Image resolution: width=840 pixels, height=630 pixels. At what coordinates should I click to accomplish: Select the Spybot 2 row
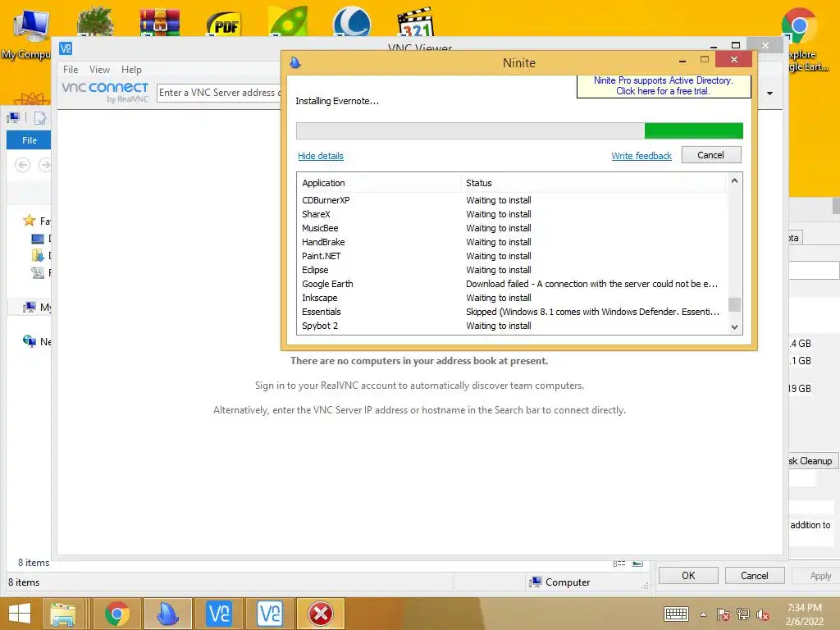click(513, 325)
